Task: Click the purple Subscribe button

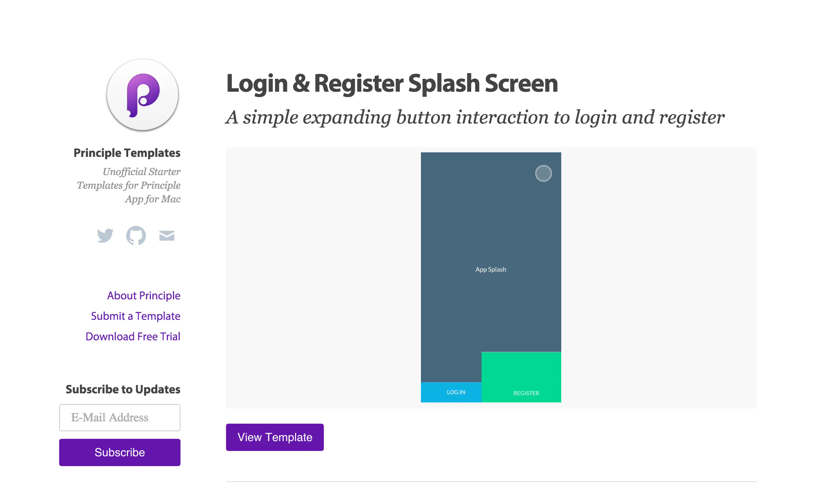Action: tap(120, 452)
